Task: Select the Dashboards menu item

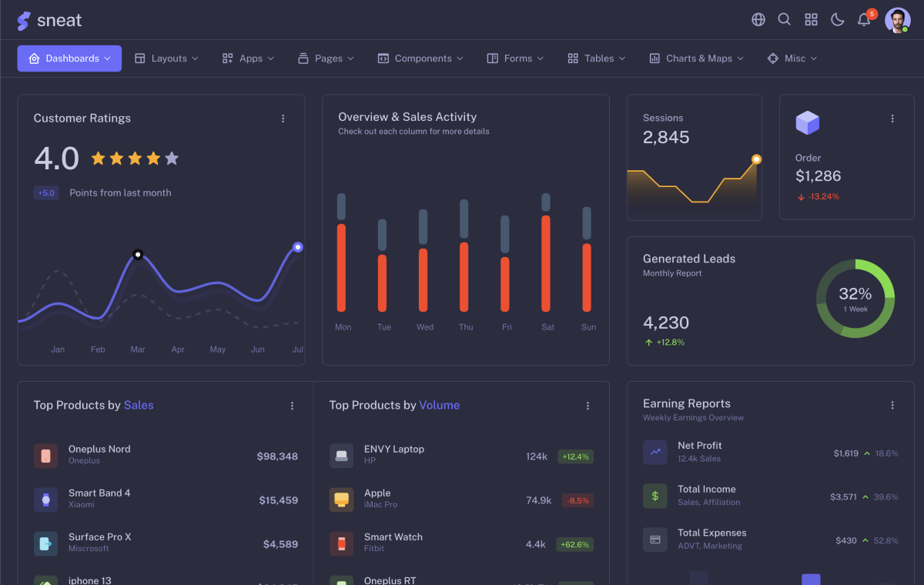Action: point(69,58)
